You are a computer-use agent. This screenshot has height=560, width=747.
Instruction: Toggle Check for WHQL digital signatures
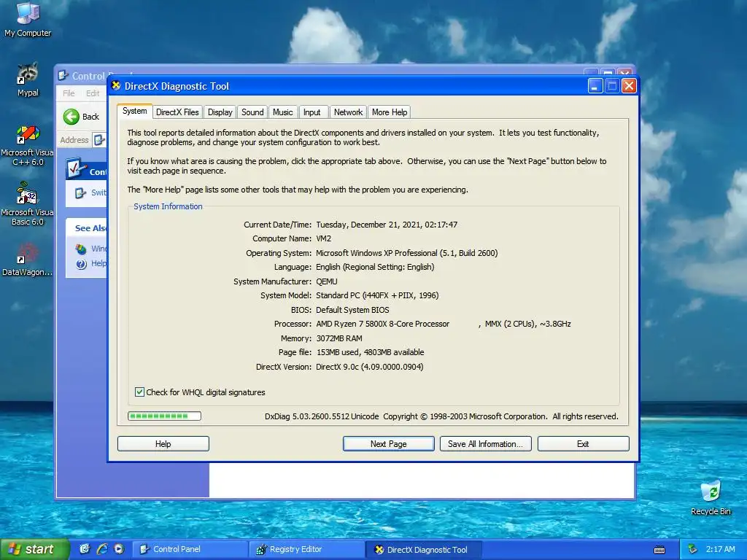[139, 392]
